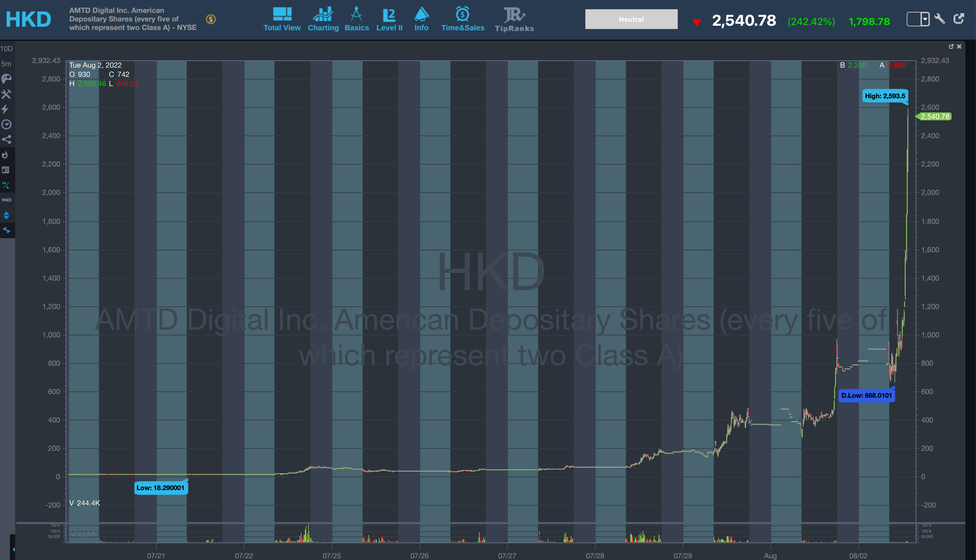Click the share icon in chart sidebar
This screenshot has width=976, height=560.
click(7, 139)
